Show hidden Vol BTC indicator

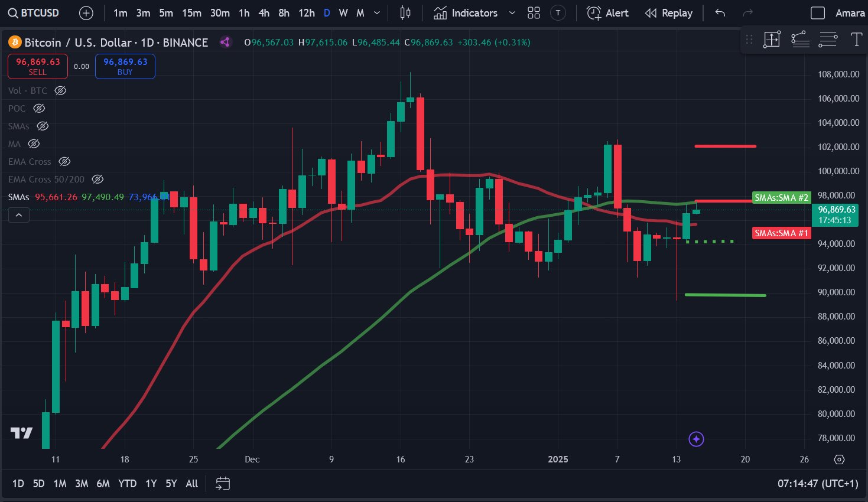60,91
